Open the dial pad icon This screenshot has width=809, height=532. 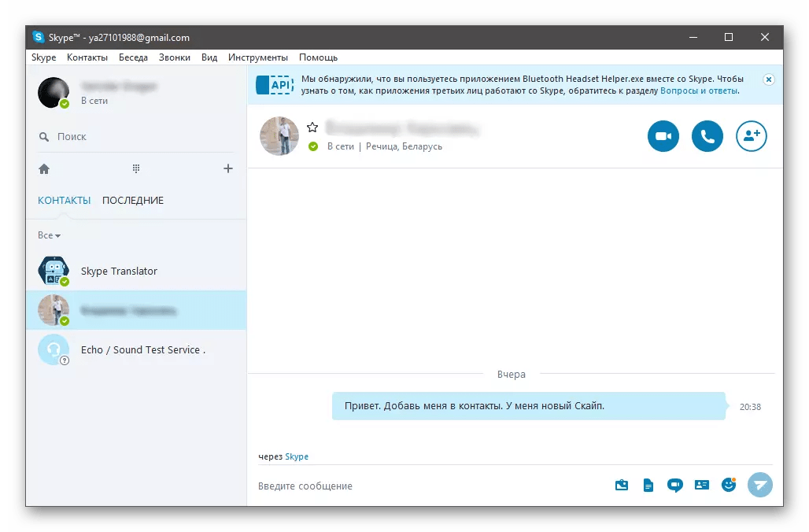[x=135, y=168]
